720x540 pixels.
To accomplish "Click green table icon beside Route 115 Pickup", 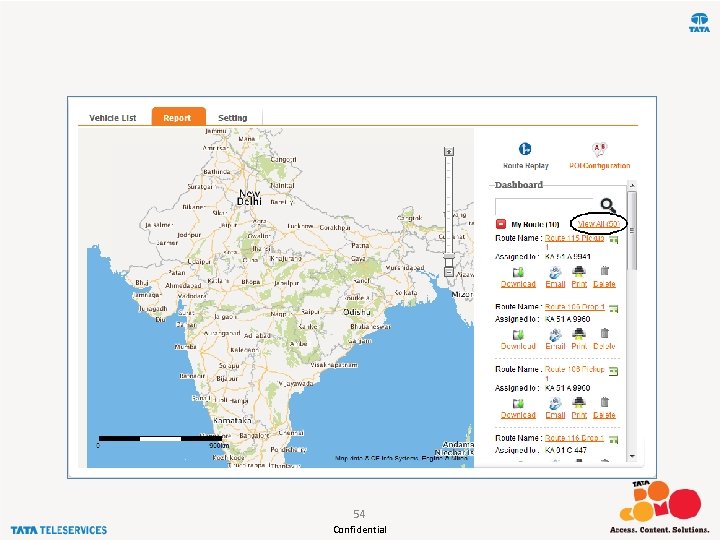I will click(x=613, y=240).
